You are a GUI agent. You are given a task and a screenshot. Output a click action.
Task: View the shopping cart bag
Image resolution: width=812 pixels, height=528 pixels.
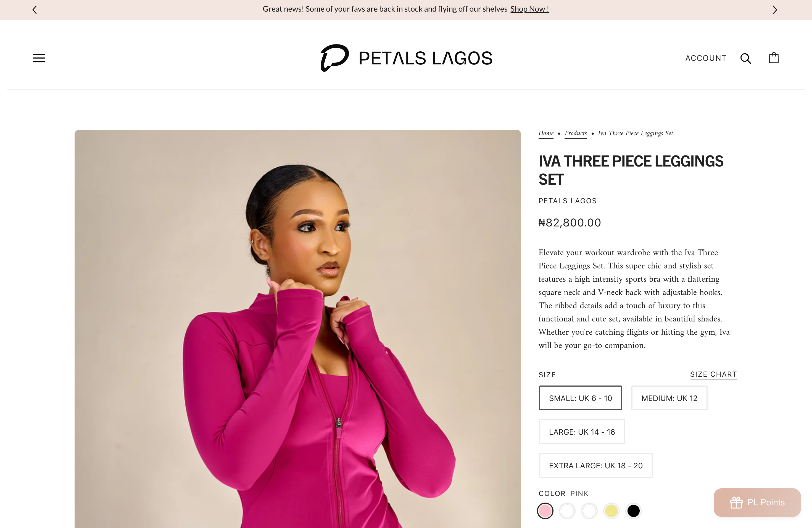click(x=773, y=58)
